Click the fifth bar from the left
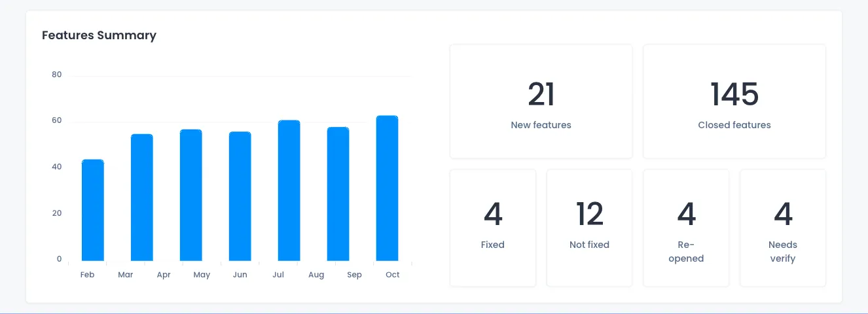The width and height of the screenshot is (868, 314). [289, 191]
